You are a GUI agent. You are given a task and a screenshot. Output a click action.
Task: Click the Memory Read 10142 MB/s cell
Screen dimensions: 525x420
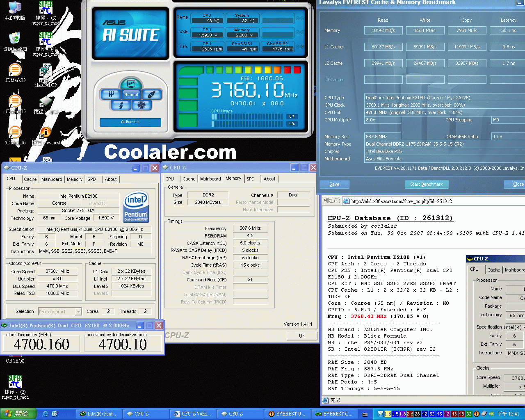[383, 30]
